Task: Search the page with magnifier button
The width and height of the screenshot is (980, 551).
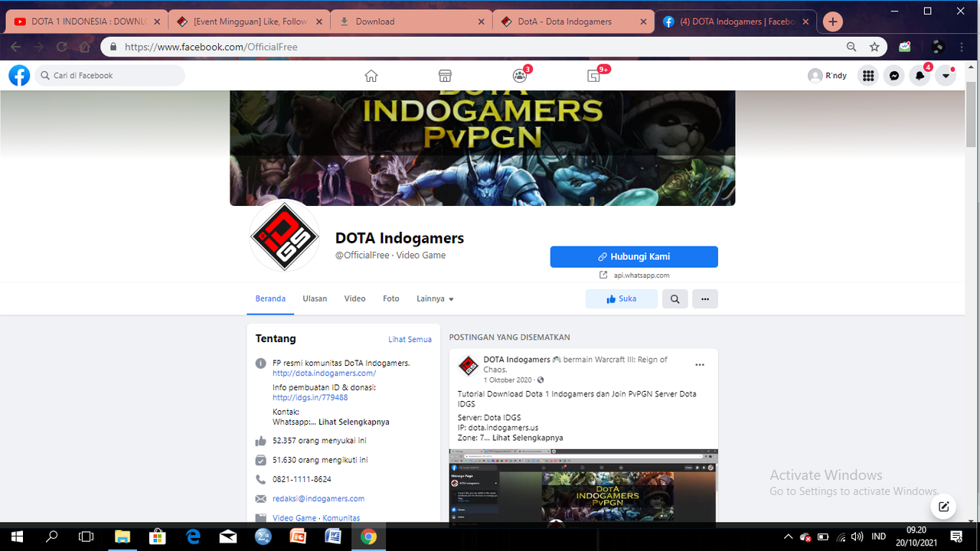Action: tap(675, 299)
